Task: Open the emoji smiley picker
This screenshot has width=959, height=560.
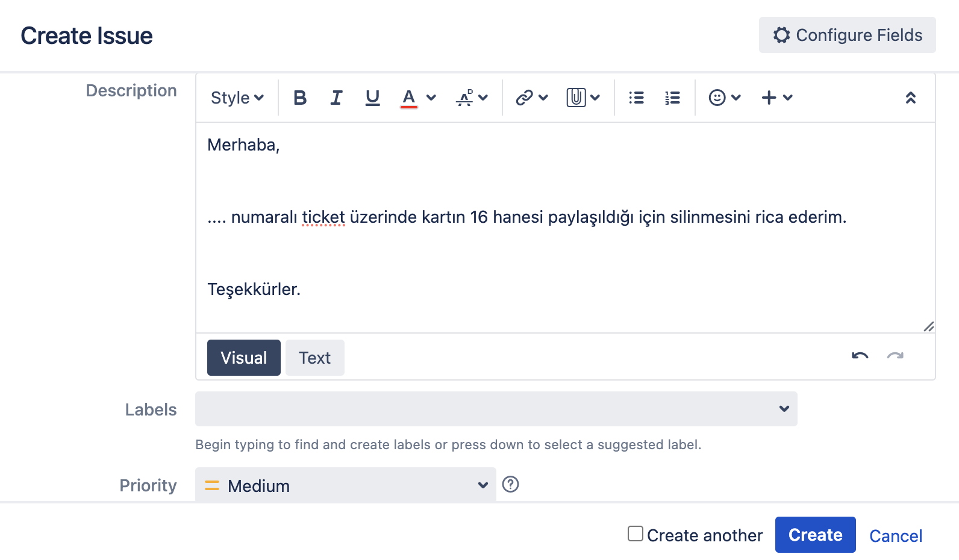Action: click(x=717, y=98)
